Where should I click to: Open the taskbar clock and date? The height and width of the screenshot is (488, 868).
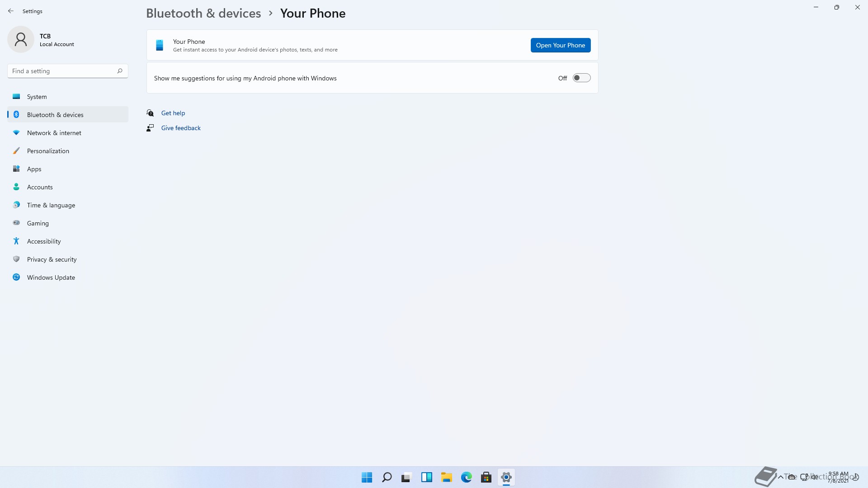tap(838, 477)
